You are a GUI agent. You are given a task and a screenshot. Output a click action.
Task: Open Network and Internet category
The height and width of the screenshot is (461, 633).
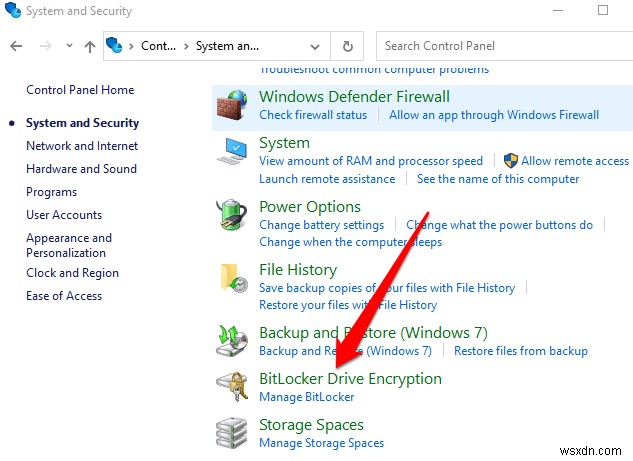(82, 146)
